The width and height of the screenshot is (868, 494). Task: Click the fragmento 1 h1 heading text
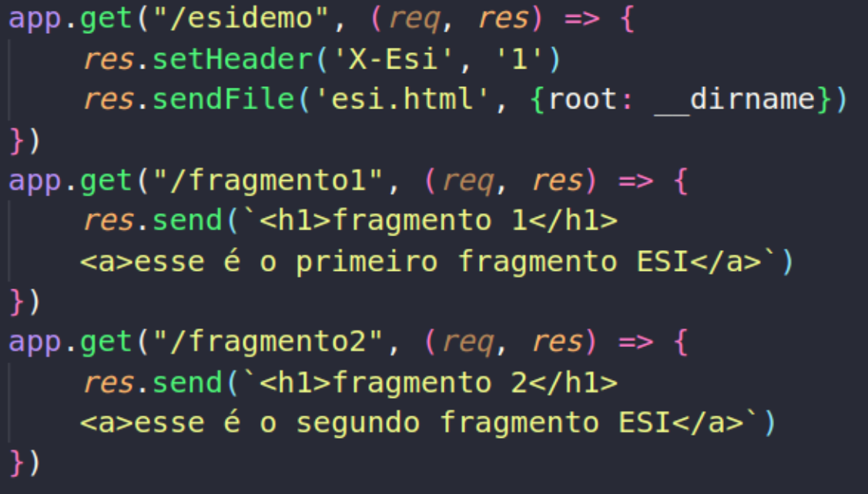(430, 221)
